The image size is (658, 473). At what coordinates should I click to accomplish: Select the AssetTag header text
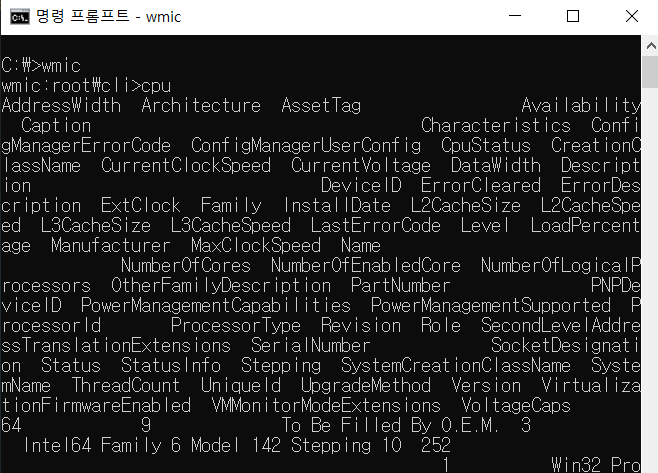tap(321, 105)
